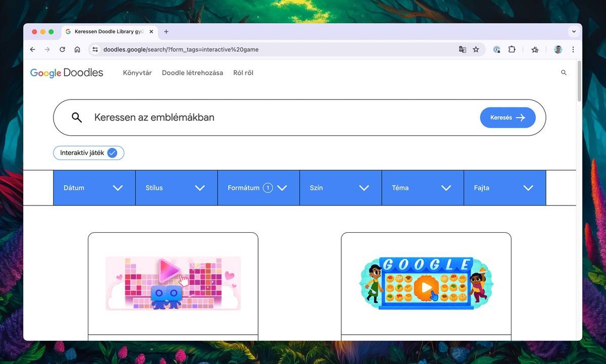Reload the current page

tap(62, 49)
